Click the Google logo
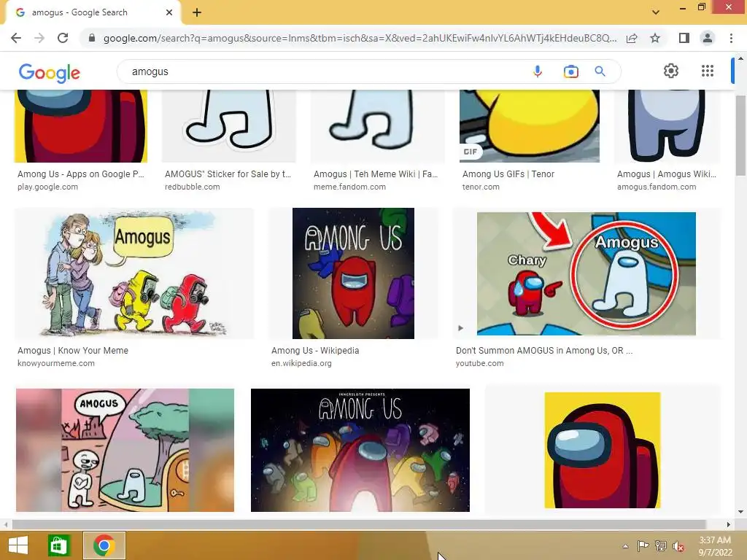Image resolution: width=747 pixels, height=560 pixels. coord(50,73)
